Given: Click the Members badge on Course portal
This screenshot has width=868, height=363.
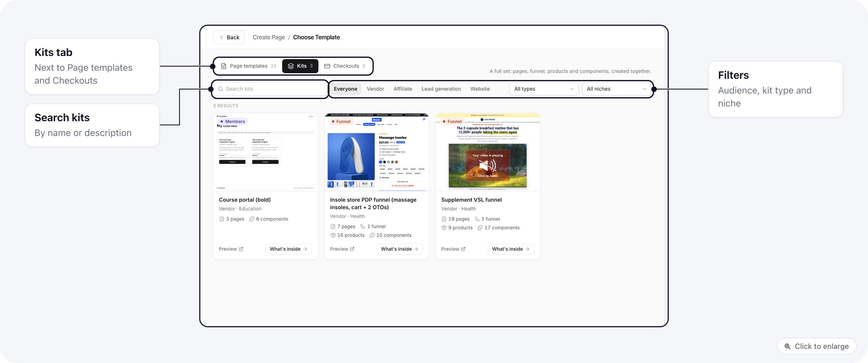Looking at the screenshot, I should point(232,122).
